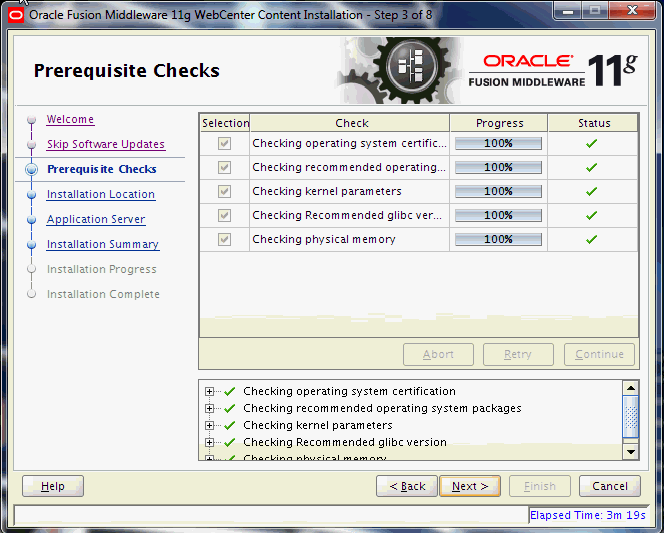This screenshot has width=664, height=533.
Task: Toggle checkbox for Recommended glibc version check
Action: point(224,215)
